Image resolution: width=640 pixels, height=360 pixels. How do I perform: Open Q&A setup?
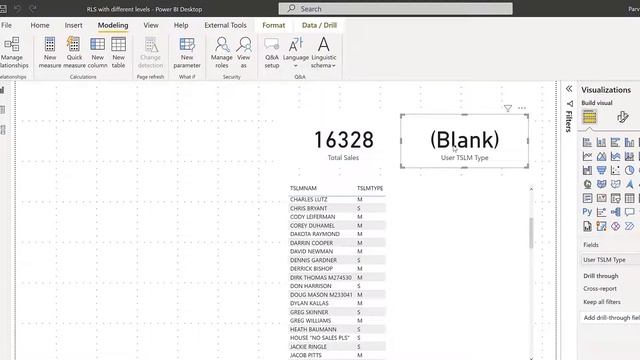point(271,52)
